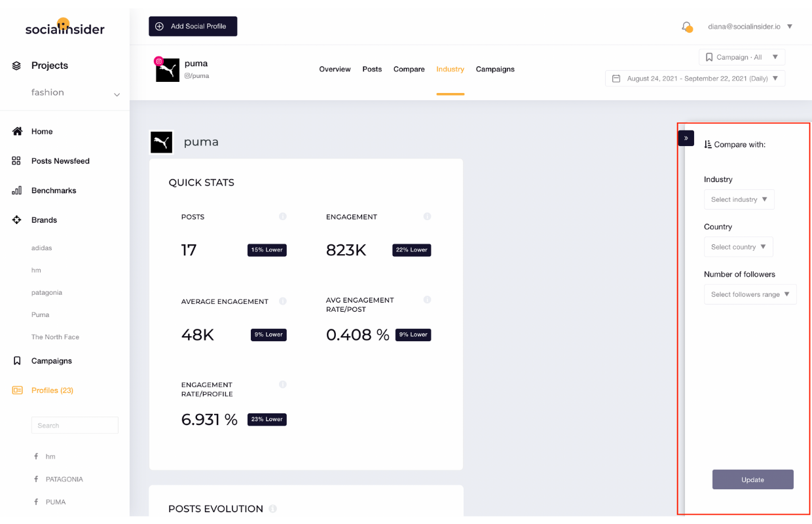
Task: Open Posts Newsfeed in sidebar
Action: (x=60, y=161)
